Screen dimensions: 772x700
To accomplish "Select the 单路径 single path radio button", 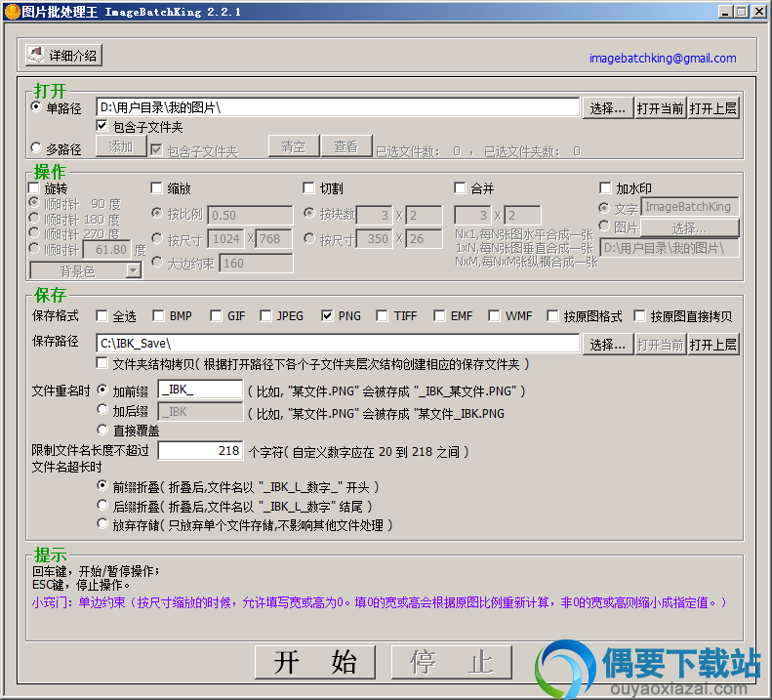I will [36, 106].
